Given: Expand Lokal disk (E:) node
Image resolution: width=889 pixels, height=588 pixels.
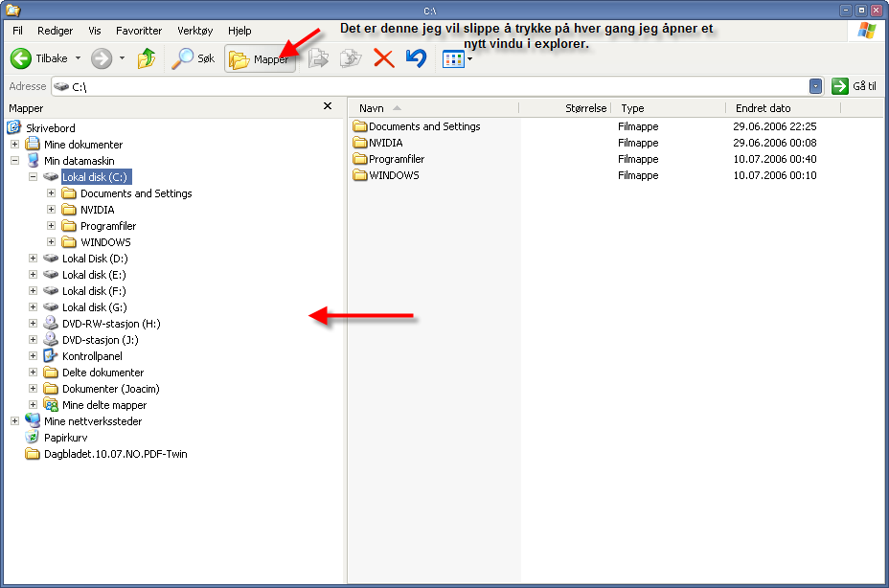Looking at the screenshot, I should pos(33,275).
